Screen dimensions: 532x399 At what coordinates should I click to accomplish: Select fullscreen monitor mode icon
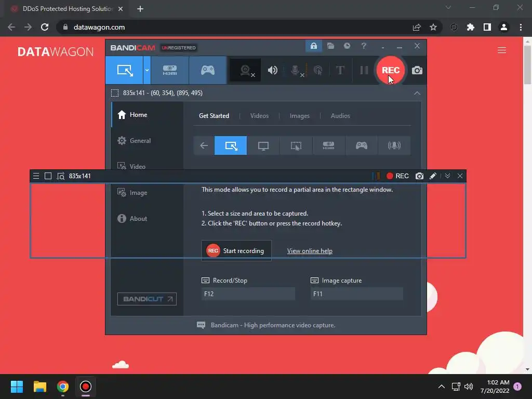263,145
